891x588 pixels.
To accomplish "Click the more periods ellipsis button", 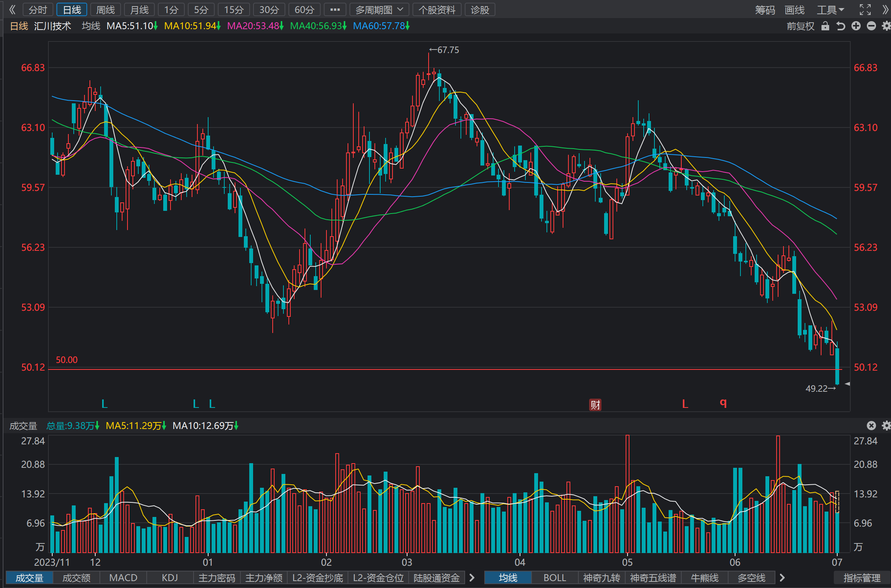I will [x=335, y=10].
